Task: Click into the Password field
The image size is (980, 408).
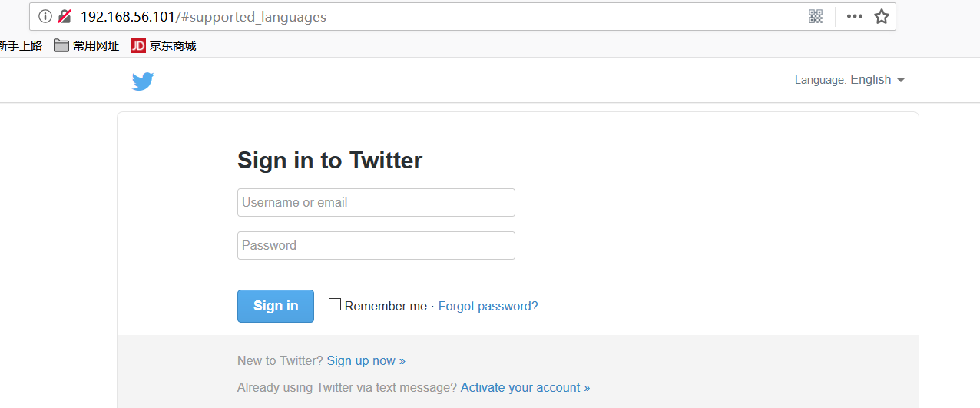Action: coord(376,246)
